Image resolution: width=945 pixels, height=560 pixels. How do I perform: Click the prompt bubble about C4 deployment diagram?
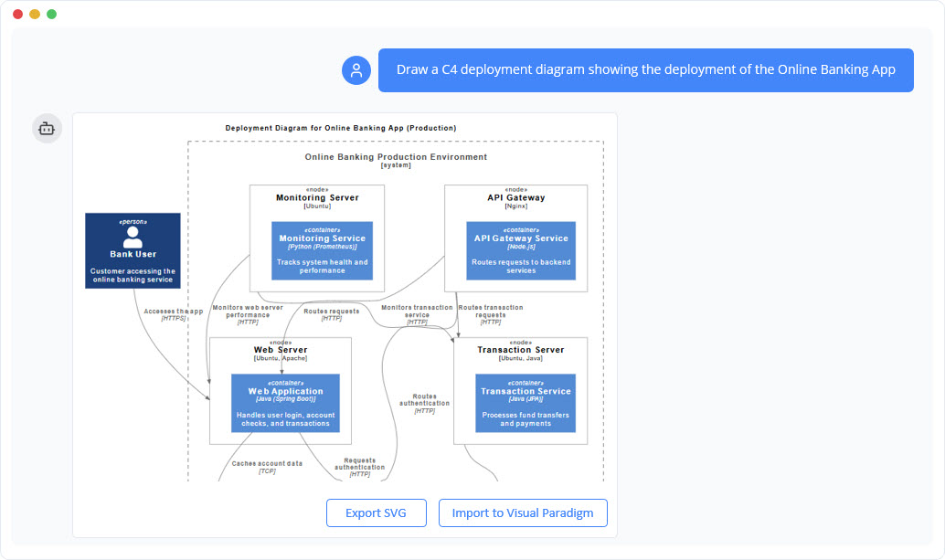(x=645, y=69)
